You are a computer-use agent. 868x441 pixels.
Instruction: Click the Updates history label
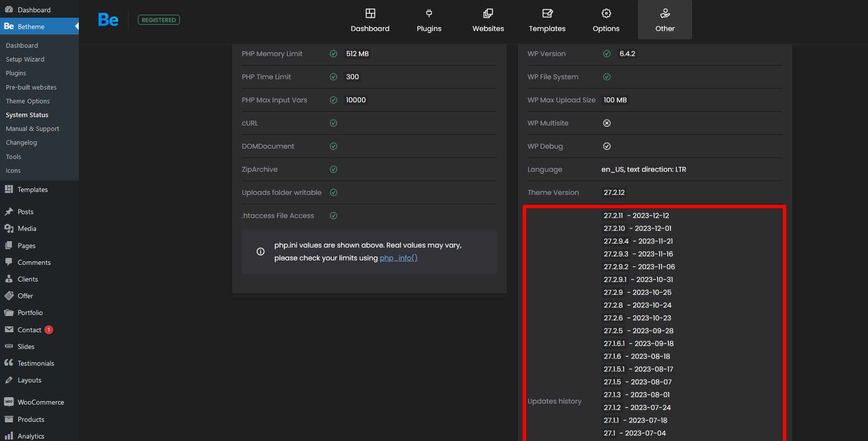555,401
